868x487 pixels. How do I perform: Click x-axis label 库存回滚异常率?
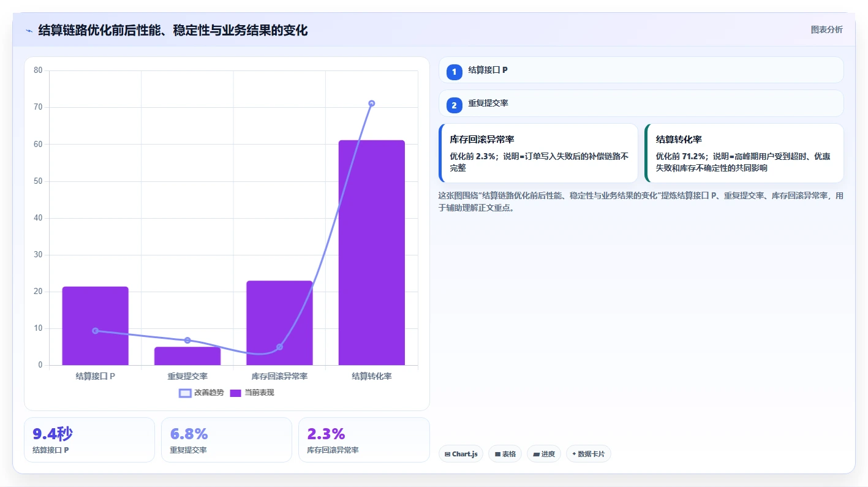pyautogui.click(x=279, y=376)
